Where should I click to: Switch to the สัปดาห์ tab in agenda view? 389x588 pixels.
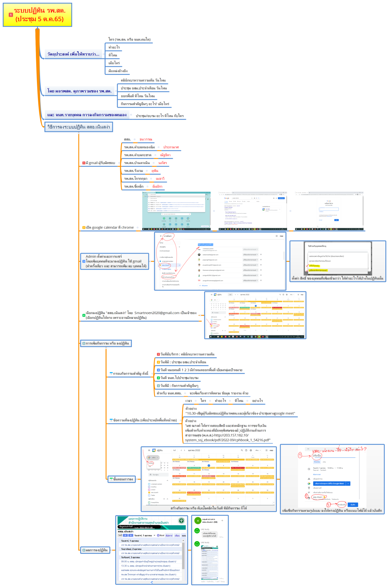[x=169, y=535]
